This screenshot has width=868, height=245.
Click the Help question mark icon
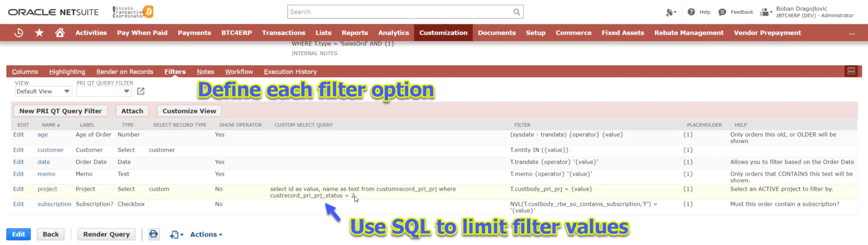691,12
